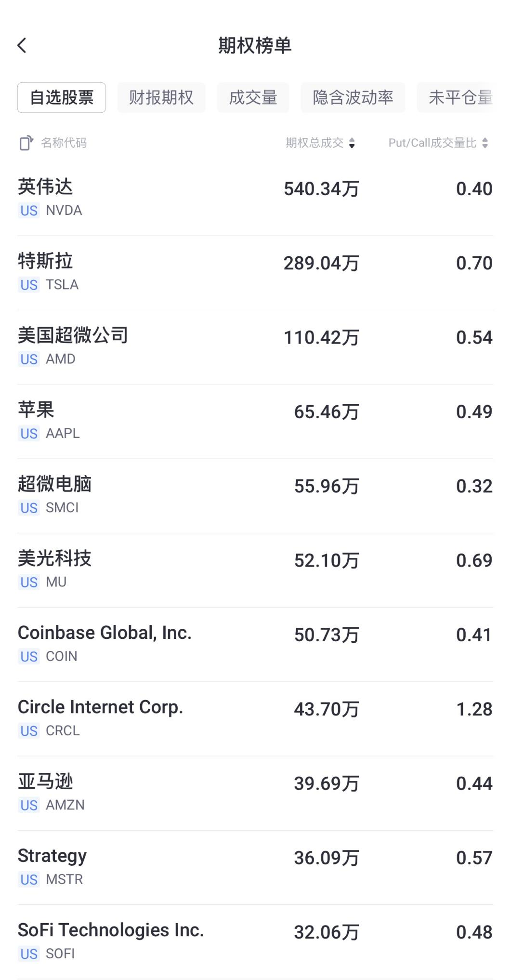Switch to 财报期权 tab

(x=161, y=98)
